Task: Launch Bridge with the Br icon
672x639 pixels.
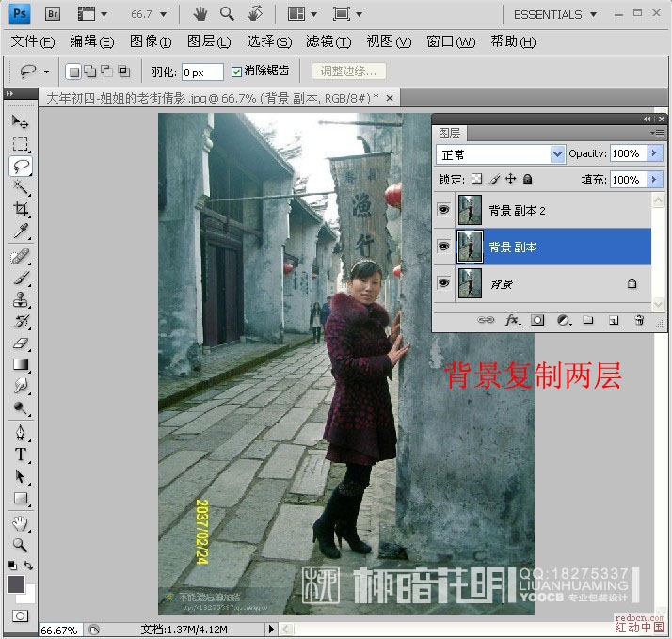Action: (x=53, y=14)
